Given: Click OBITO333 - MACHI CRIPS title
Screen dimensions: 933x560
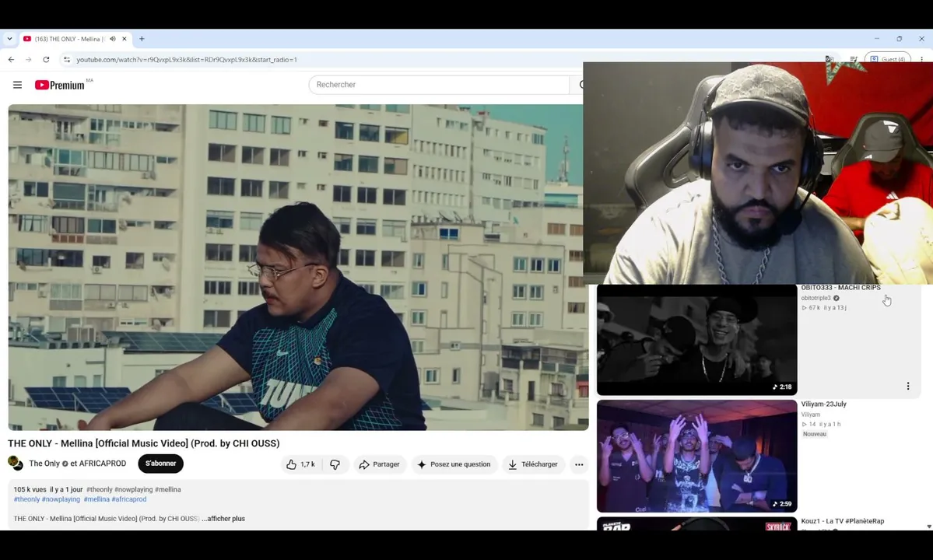Looking at the screenshot, I should point(840,288).
